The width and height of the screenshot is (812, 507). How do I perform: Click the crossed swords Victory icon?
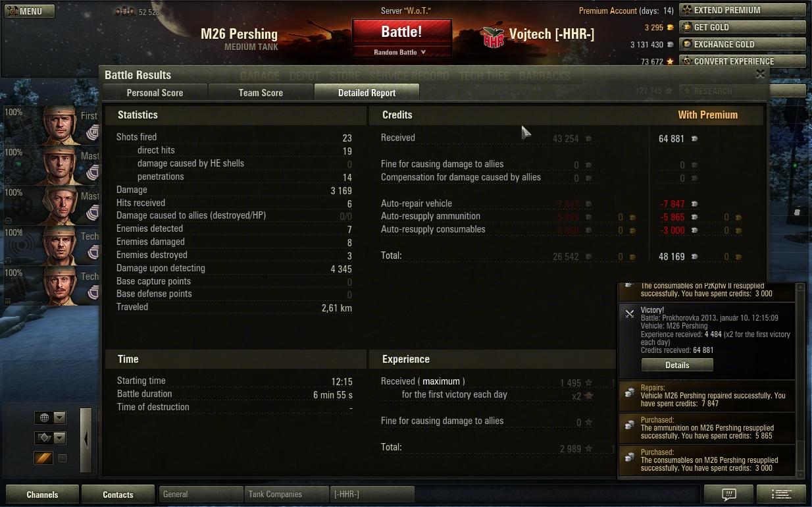click(x=630, y=314)
